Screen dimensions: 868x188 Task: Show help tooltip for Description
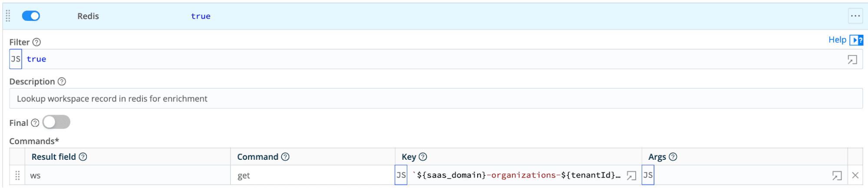pos(62,81)
